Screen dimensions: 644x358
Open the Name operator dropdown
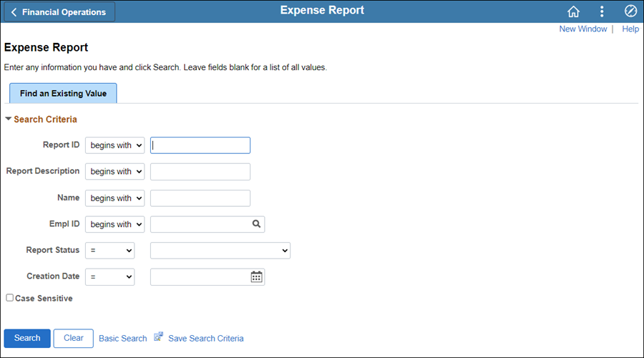click(115, 198)
